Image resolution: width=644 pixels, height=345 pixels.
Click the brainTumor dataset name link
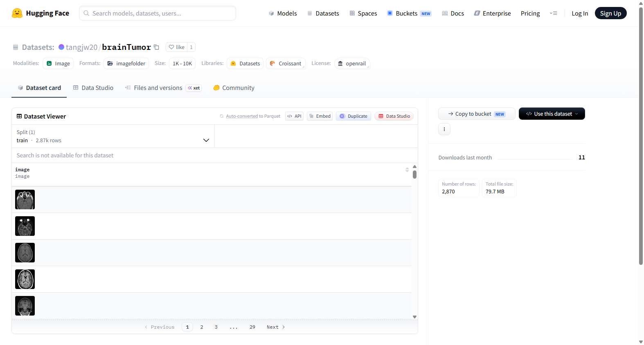126,47
